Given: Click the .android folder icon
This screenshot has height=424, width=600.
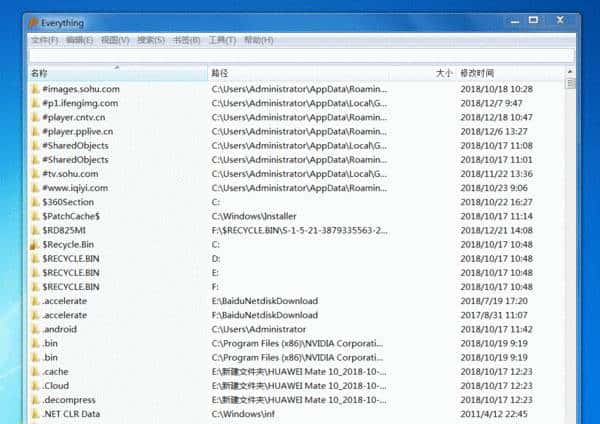Looking at the screenshot, I should 35,329.
